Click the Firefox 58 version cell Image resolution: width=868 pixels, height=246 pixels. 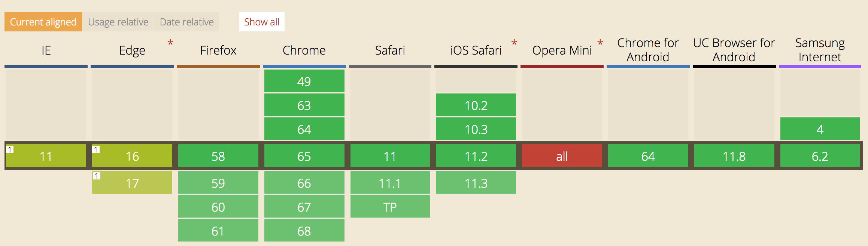click(218, 156)
